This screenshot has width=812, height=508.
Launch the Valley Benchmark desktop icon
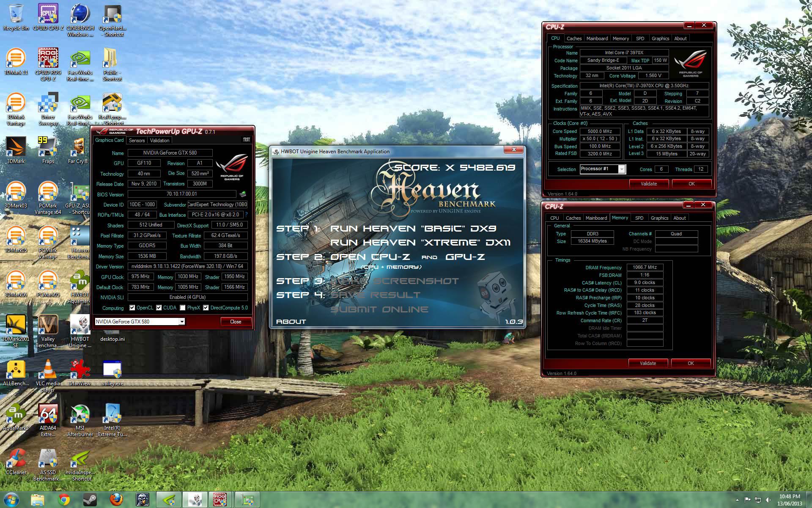coord(48,331)
